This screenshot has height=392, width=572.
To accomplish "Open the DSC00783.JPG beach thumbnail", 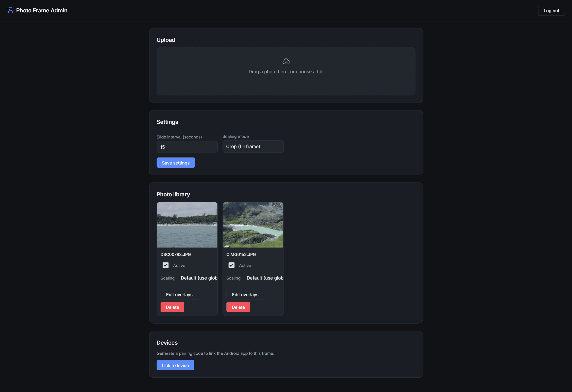I will pyautogui.click(x=187, y=225).
